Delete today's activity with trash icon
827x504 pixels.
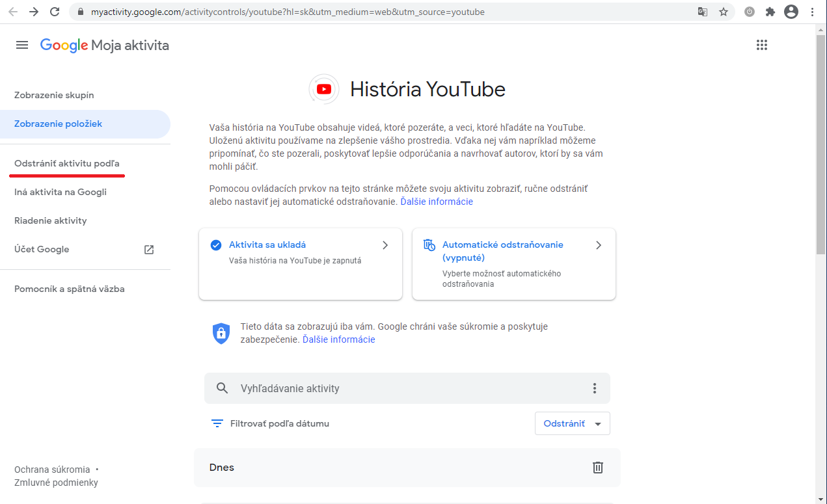coord(598,468)
